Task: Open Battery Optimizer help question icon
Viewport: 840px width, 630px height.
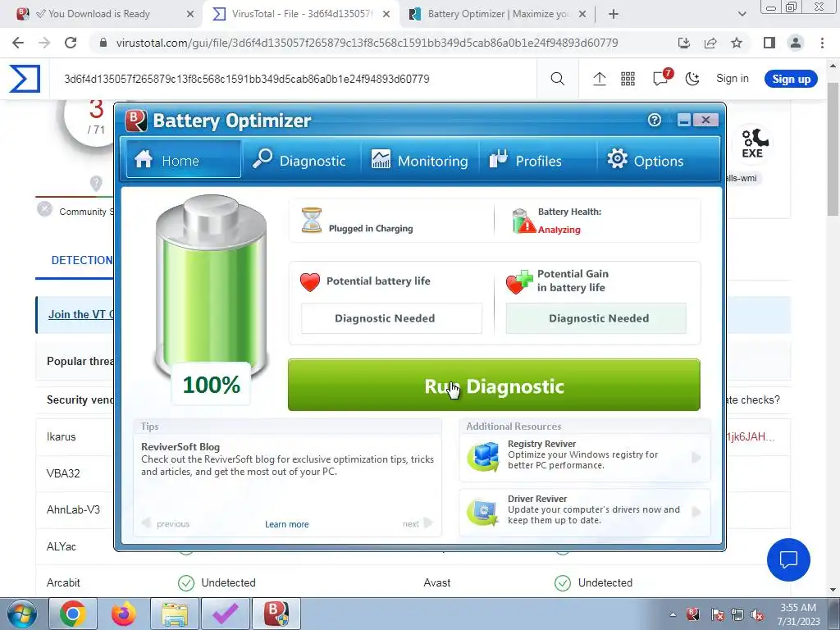Action: tap(654, 120)
